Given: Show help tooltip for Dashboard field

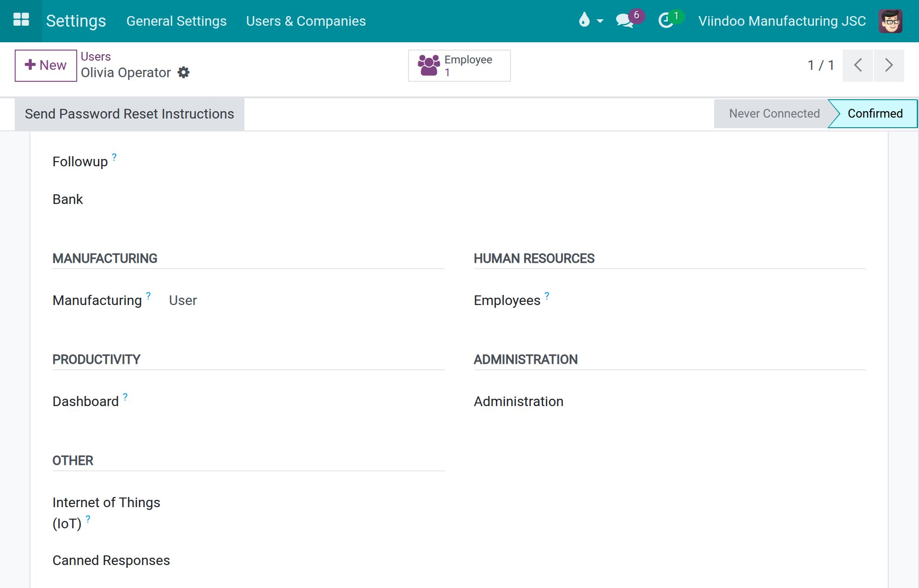Looking at the screenshot, I should (125, 397).
